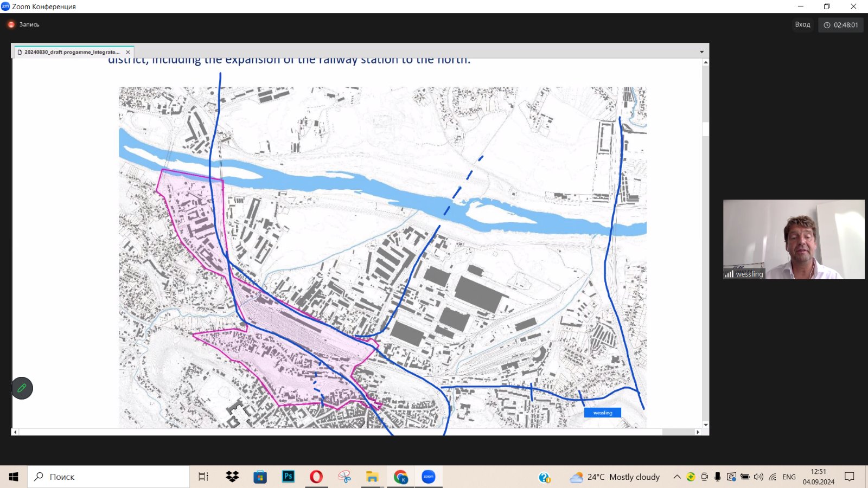Expand the shared document tab list arrow

[x=701, y=52]
